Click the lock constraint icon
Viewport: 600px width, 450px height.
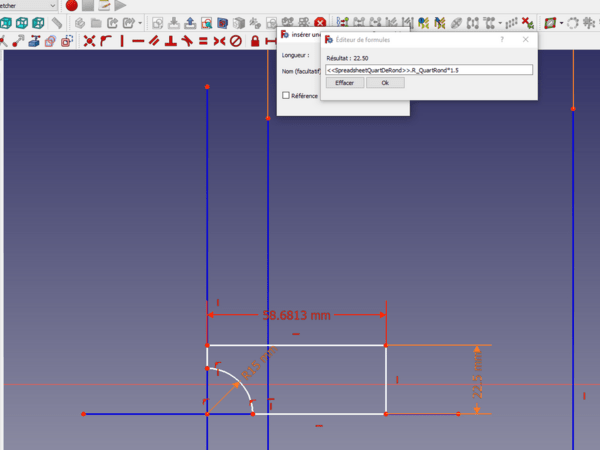coord(255,41)
